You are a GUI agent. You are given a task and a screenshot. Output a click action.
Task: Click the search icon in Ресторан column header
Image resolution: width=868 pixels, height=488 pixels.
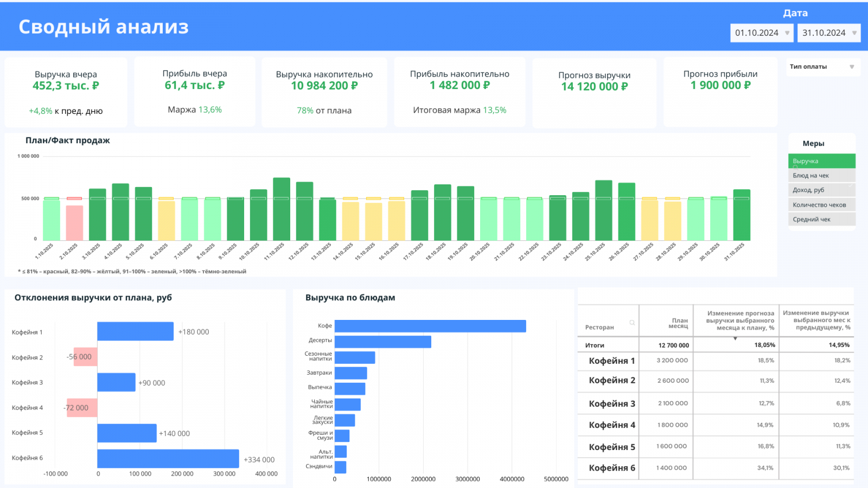tap(632, 323)
